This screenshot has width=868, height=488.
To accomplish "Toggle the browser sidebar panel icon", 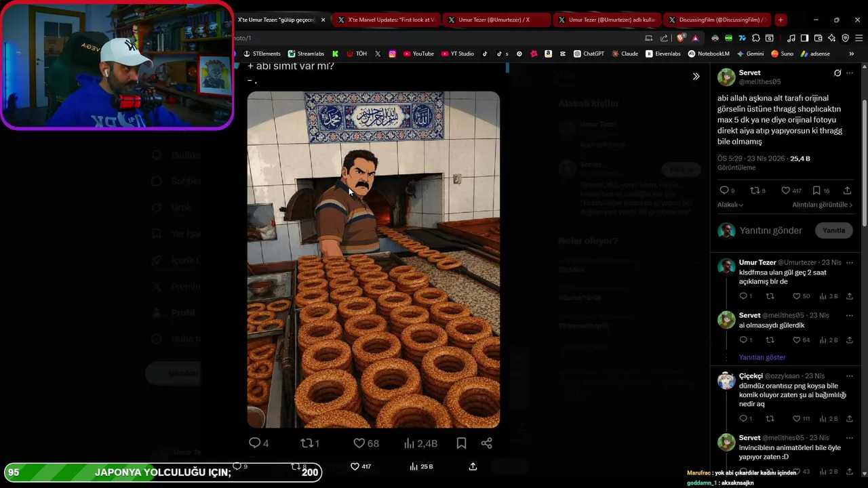I will coord(804,38).
